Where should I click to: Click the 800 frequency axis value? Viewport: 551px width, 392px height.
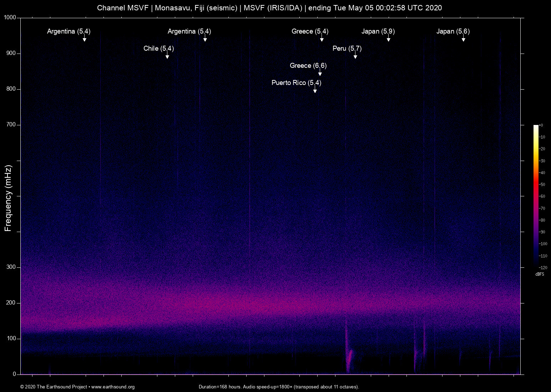tap(11, 89)
